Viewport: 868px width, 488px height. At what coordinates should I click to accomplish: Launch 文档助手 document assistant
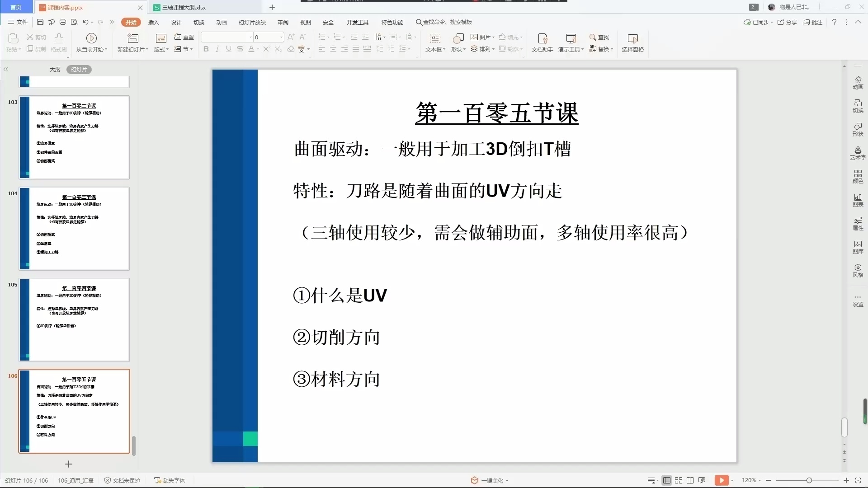[541, 43]
